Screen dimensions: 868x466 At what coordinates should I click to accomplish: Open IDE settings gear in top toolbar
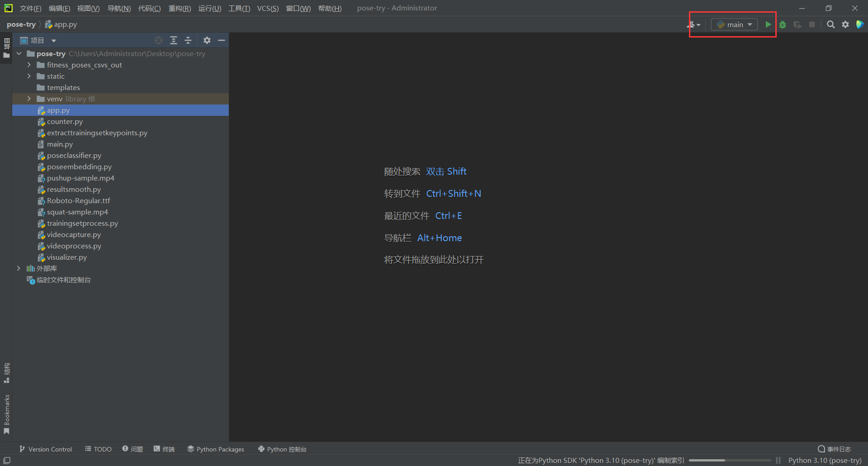[845, 24]
